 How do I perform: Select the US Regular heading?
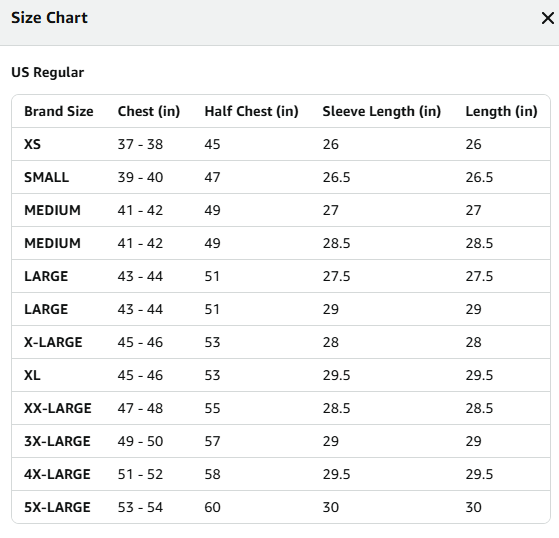pos(47,72)
